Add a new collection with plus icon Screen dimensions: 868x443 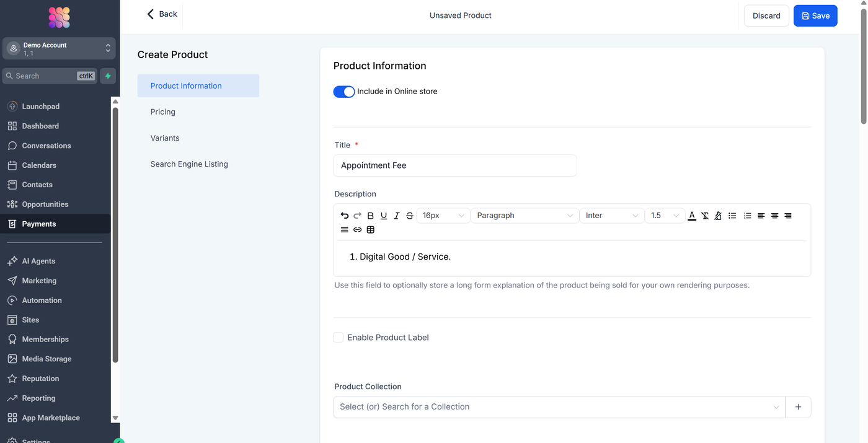click(x=798, y=407)
